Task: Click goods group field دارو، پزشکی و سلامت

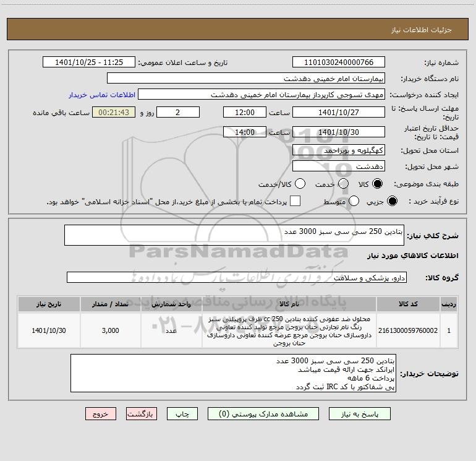Action: (x=237, y=277)
